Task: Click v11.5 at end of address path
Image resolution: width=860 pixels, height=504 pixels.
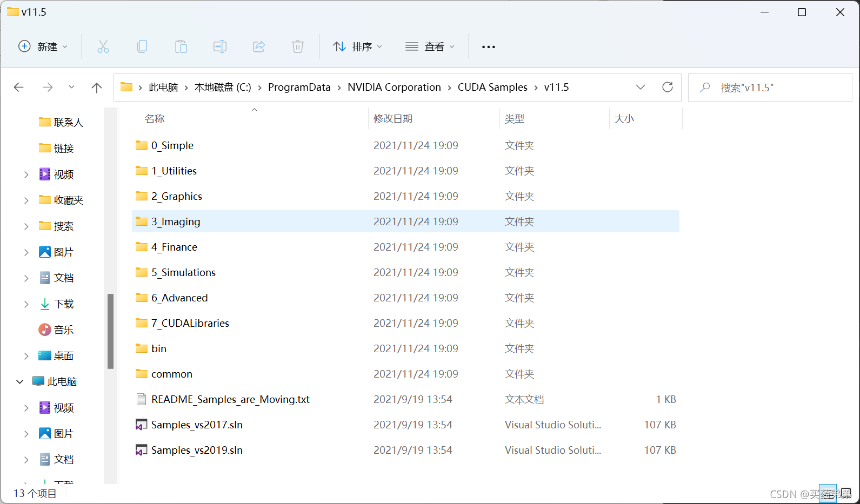Action: [x=556, y=87]
